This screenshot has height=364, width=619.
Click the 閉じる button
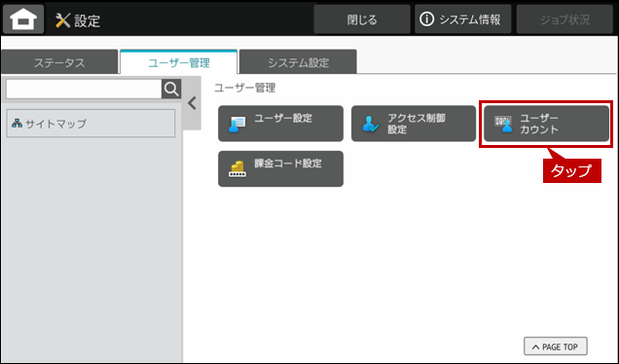click(x=362, y=19)
